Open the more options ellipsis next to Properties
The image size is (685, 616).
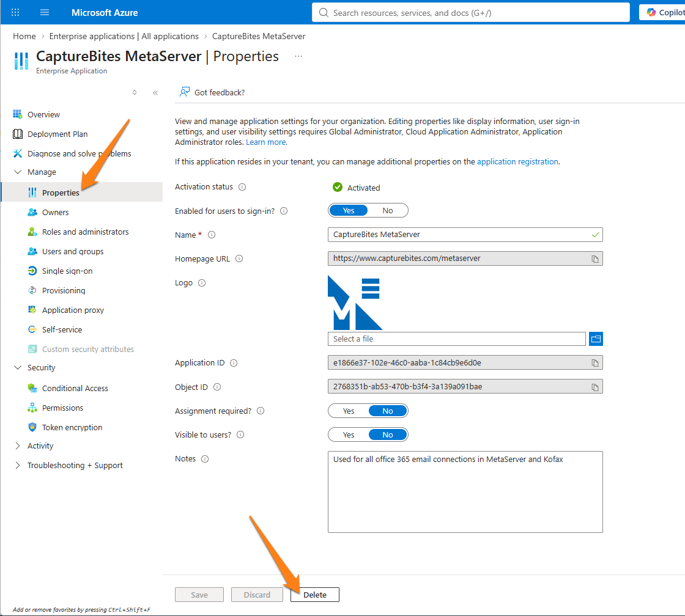(298, 56)
